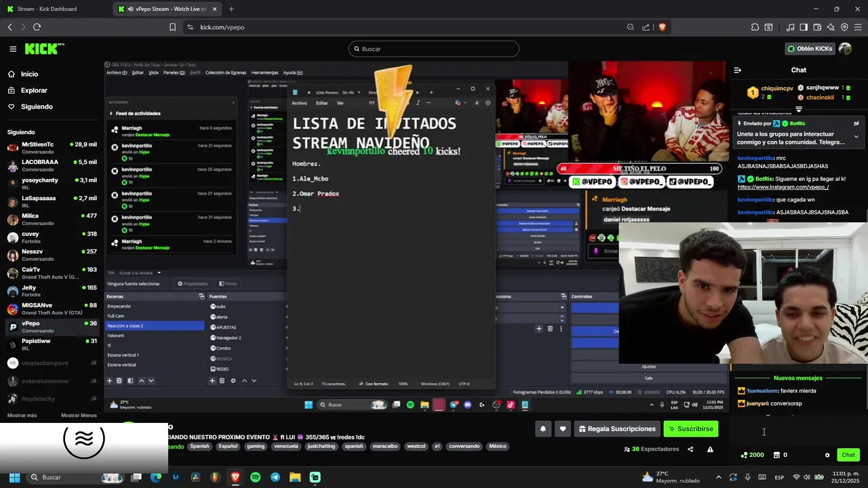
Task: Open Brave Shields lion icon
Action: (x=662, y=27)
